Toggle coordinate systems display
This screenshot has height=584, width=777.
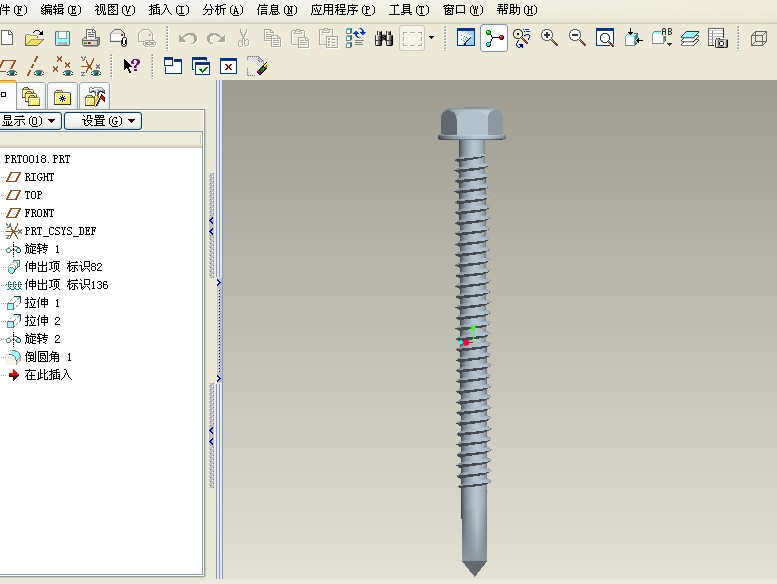(91, 66)
